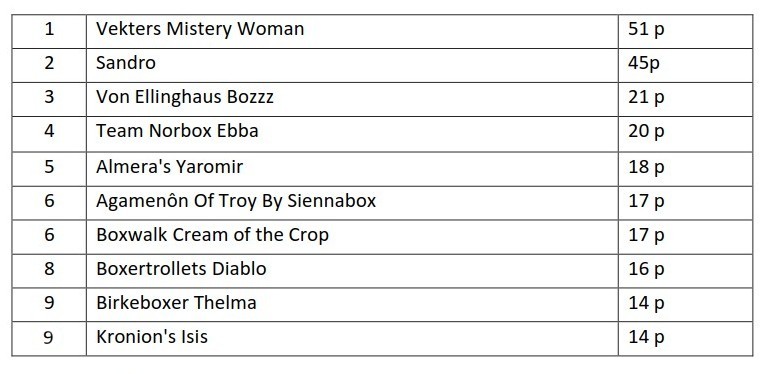This screenshot has height=374, width=770.
Task: Click the rank 8 number cell
Action: pos(49,270)
